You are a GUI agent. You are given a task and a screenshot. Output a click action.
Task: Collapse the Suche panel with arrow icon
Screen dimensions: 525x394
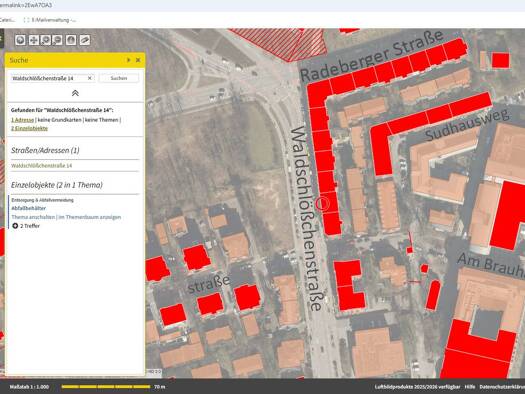(x=129, y=60)
